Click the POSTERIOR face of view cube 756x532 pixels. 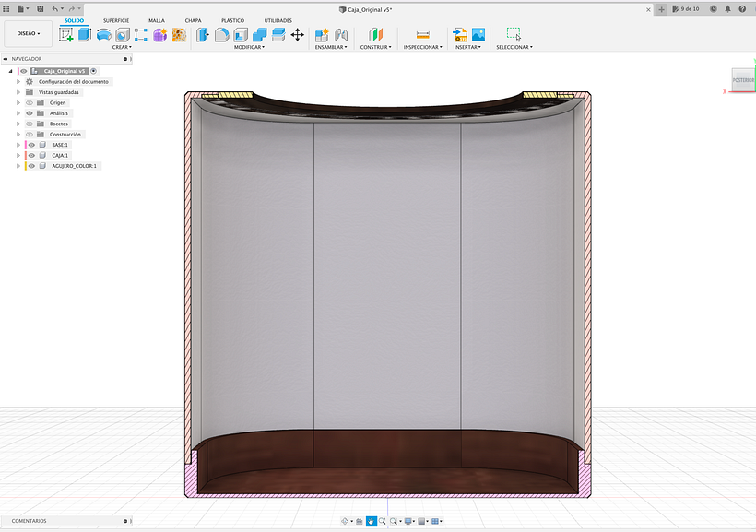744,80
